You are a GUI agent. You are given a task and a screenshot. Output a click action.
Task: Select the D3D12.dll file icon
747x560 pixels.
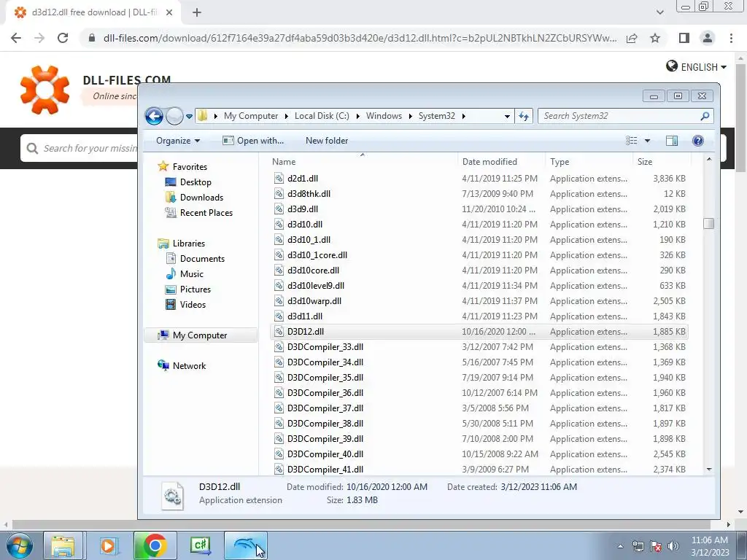[279, 332]
